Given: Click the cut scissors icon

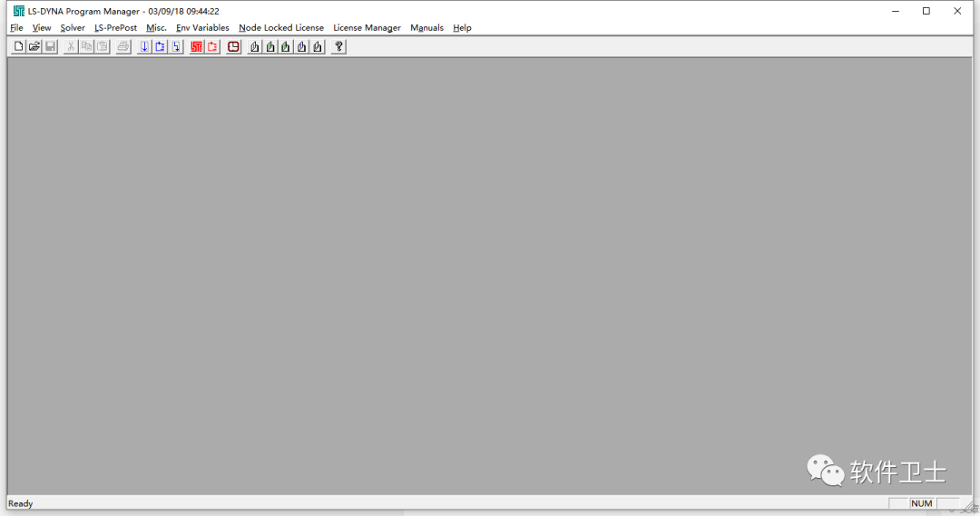Looking at the screenshot, I should [x=71, y=47].
